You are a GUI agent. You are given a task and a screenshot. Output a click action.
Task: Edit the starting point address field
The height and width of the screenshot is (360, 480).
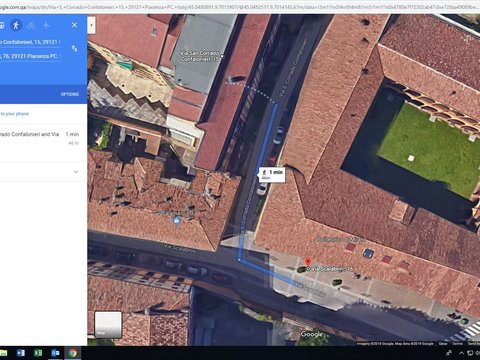pyautogui.click(x=31, y=42)
